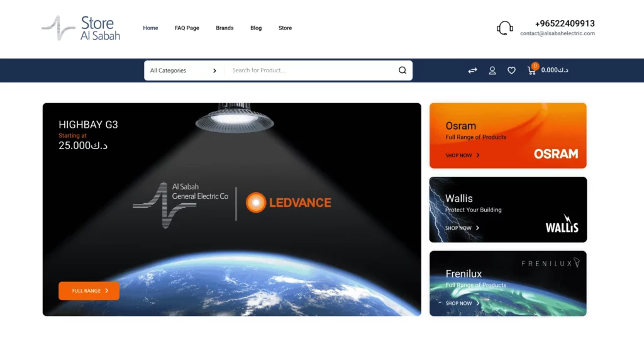The image size is (644, 348).
Task: Open the wishlist heart icon
Action: coord(511,70)
